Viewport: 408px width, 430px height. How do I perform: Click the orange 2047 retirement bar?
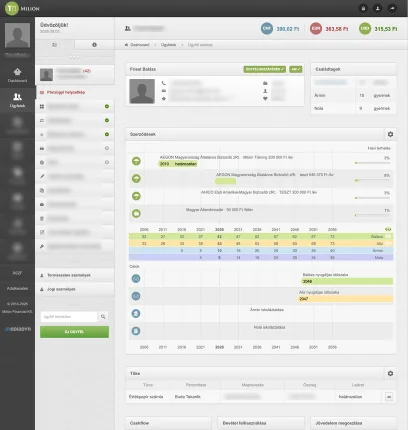tap(345, 299)
